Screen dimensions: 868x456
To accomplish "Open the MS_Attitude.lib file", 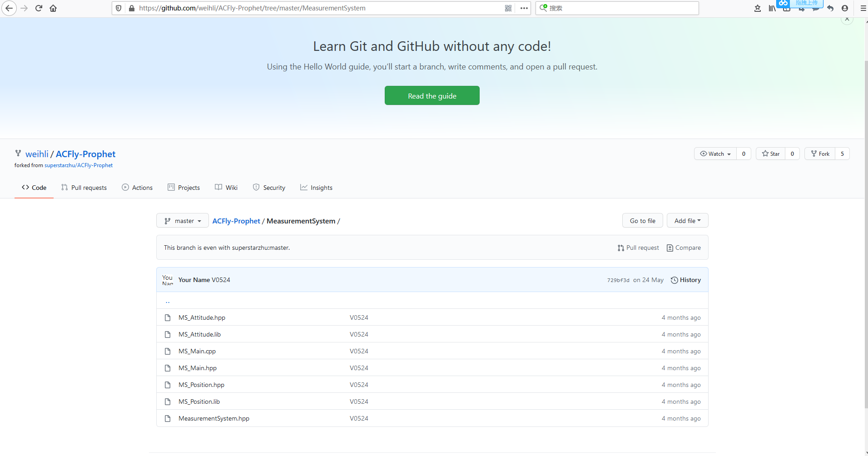I will click(199, 334).
